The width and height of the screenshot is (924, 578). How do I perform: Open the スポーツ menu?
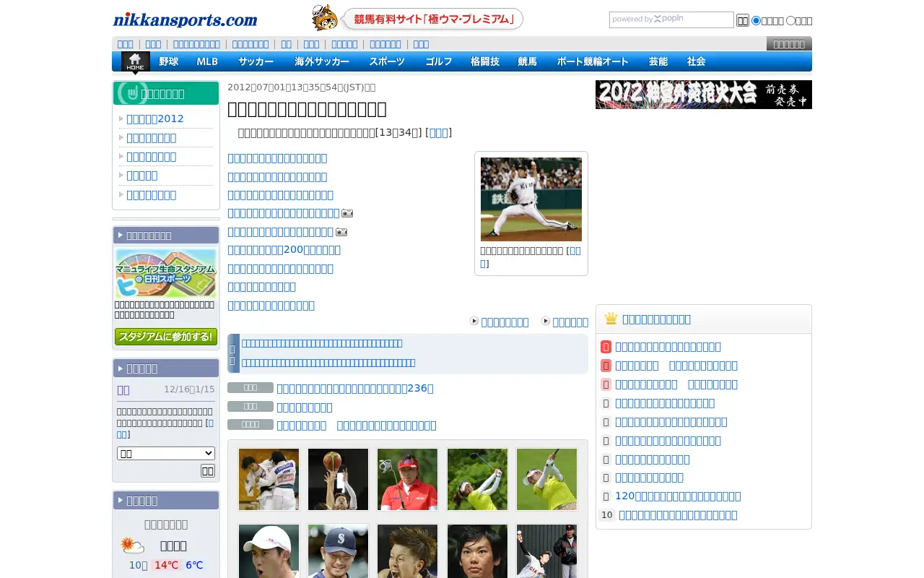[387, 61]
